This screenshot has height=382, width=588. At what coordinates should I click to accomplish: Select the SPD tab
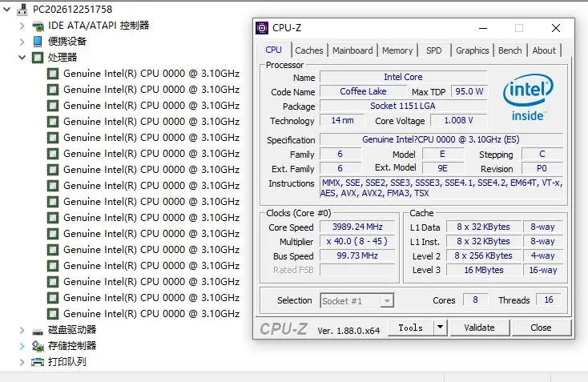tap(434, 50)
